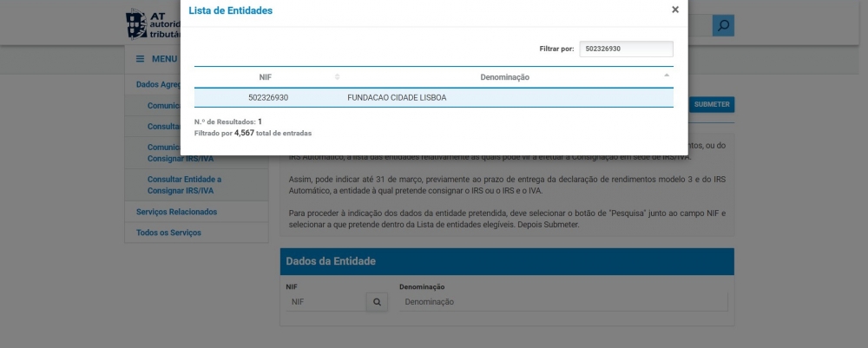Image resolution: width=868 pixels, height=348 pixels.
Task: Open the hamburger MENU icon
Action: (140, 59)
